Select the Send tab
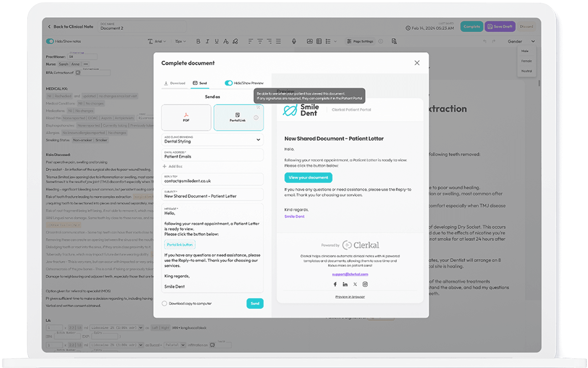 [200, 83]
